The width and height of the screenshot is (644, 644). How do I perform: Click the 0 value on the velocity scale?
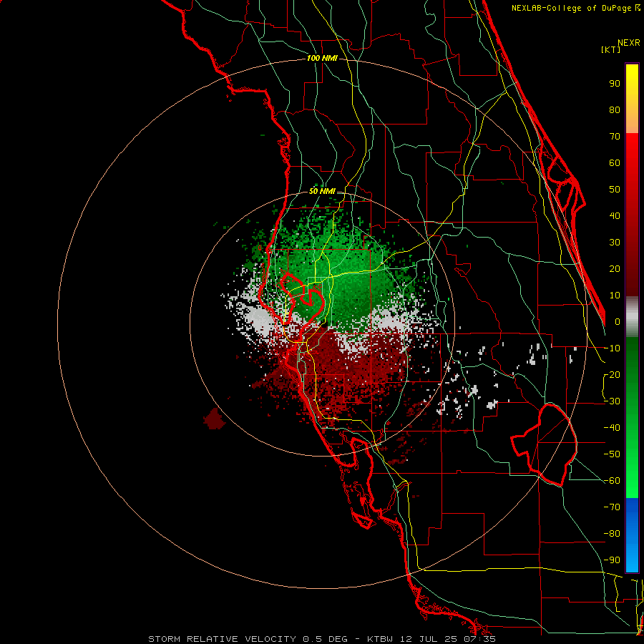pyautogui.click(x=618, y=322)
